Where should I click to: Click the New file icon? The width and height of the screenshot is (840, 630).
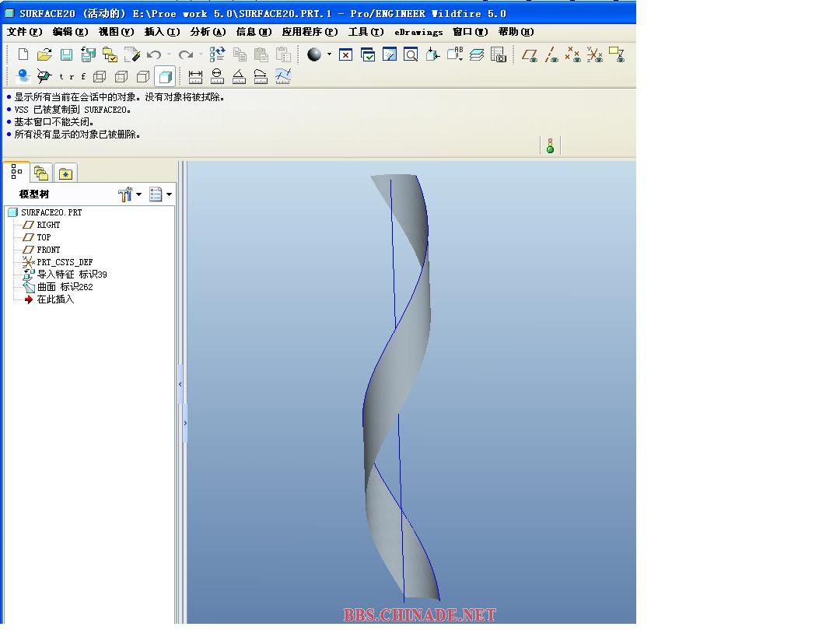[23, 54]
